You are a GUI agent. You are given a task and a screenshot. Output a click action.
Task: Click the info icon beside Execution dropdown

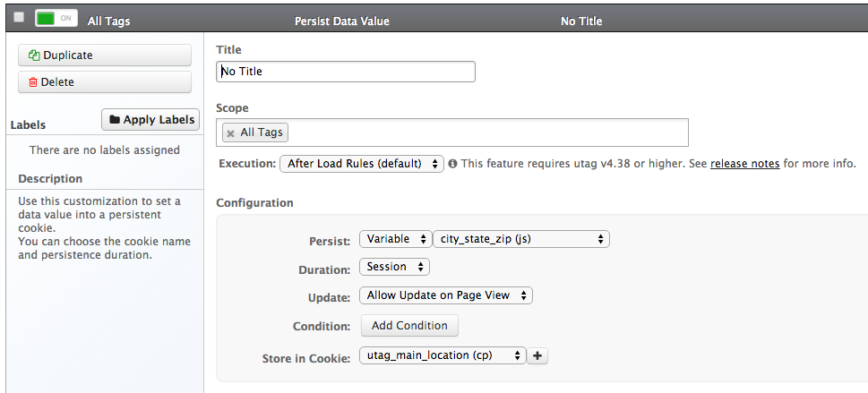pos(453,164)
